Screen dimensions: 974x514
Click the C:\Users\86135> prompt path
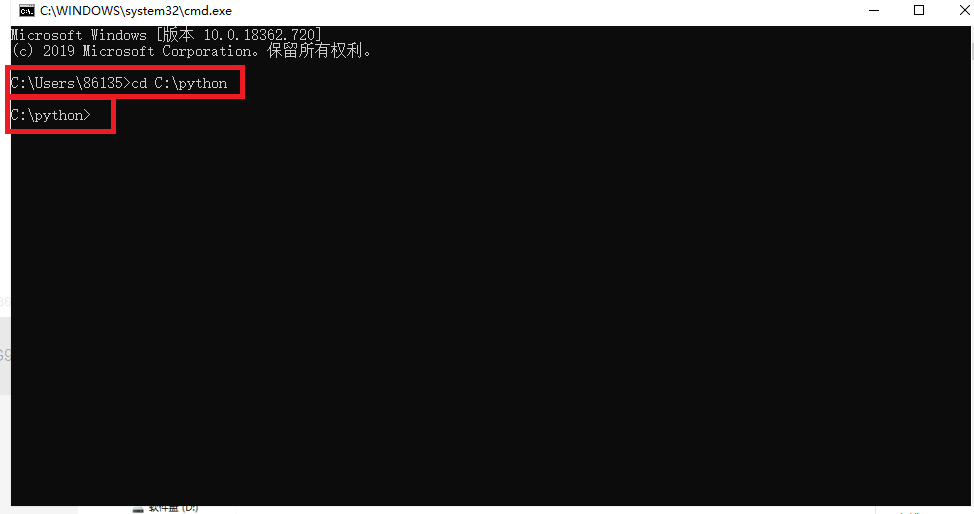(70, 83)
